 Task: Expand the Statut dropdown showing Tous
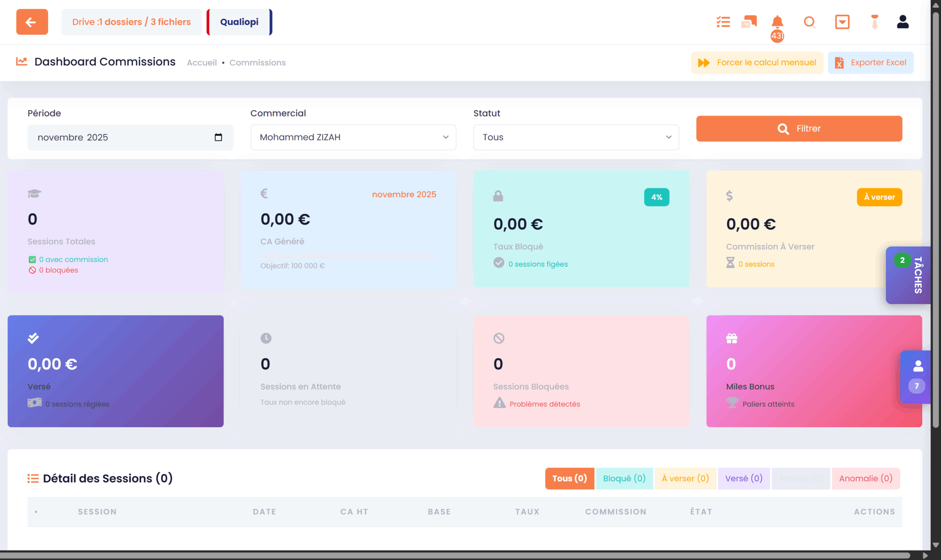pos(576,137)
